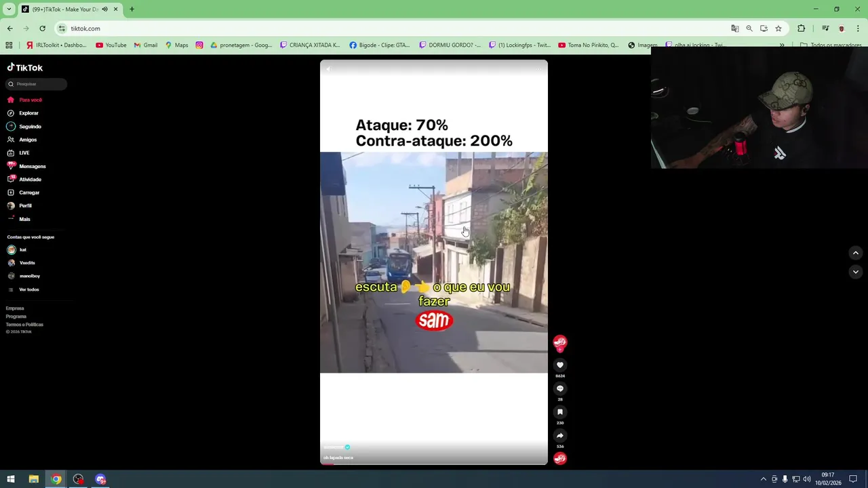This screenshot has width=868, height=488.
Task: Bookmark this page with star icon
Action: coord(778,28)
